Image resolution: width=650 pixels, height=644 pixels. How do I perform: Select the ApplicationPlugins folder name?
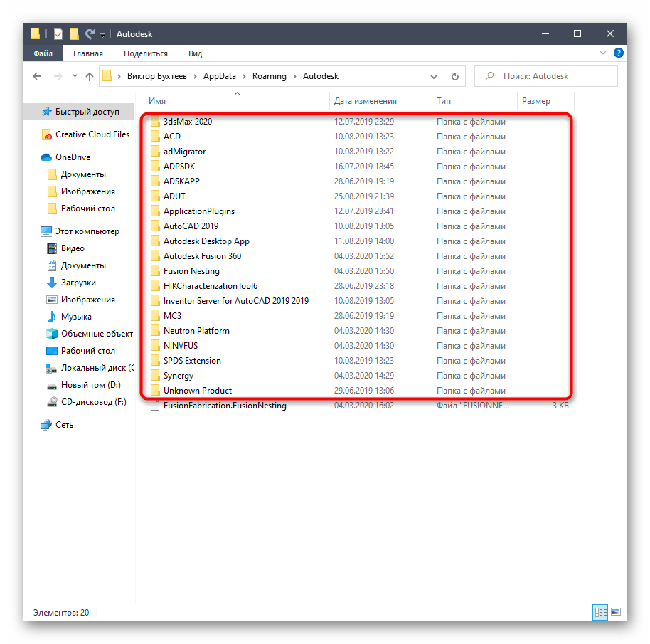pyautogui.click(x=199, y=211)
